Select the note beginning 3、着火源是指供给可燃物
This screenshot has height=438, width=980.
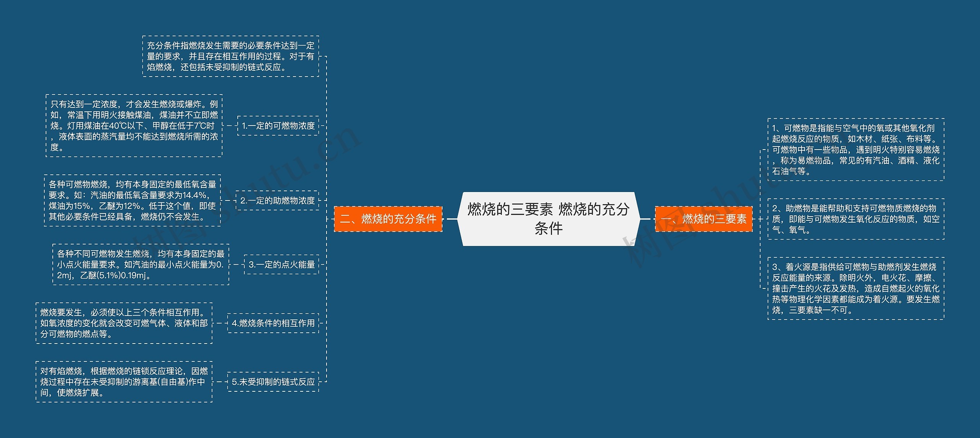(x=856, y=288)
